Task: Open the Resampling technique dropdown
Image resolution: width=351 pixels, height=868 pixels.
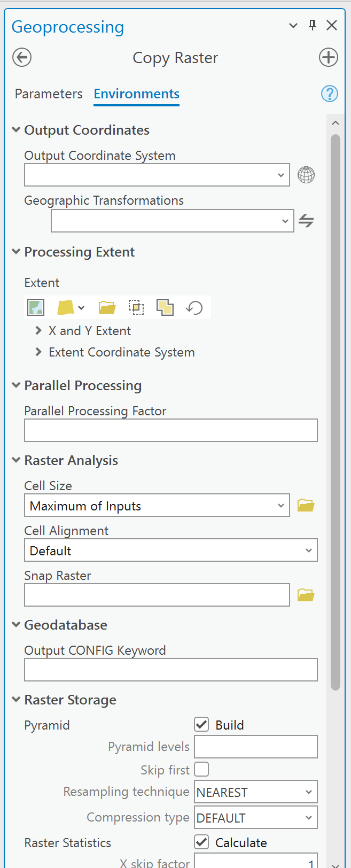Action: [x=308, y=792]
